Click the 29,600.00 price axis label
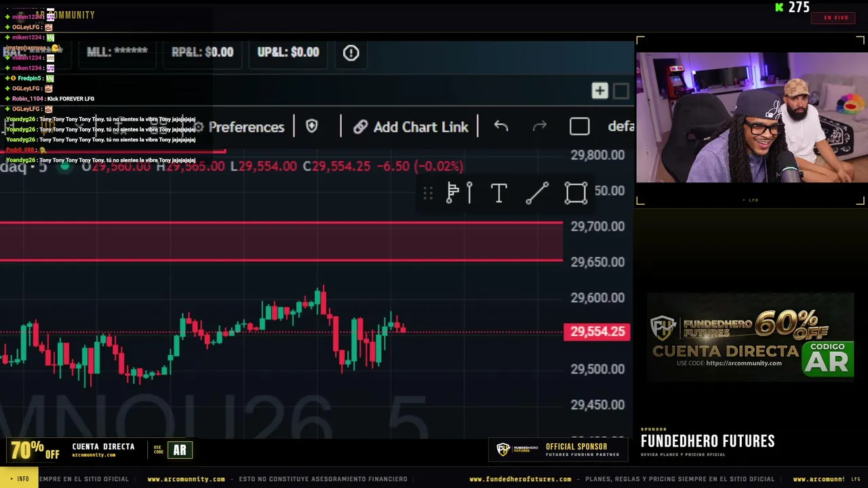 tap(597, 298)
